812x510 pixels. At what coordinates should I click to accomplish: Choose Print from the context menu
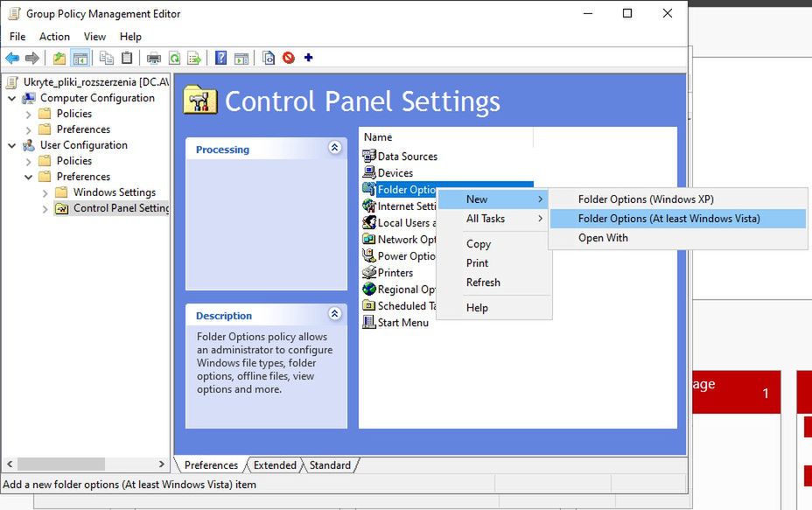coord(494,263)
